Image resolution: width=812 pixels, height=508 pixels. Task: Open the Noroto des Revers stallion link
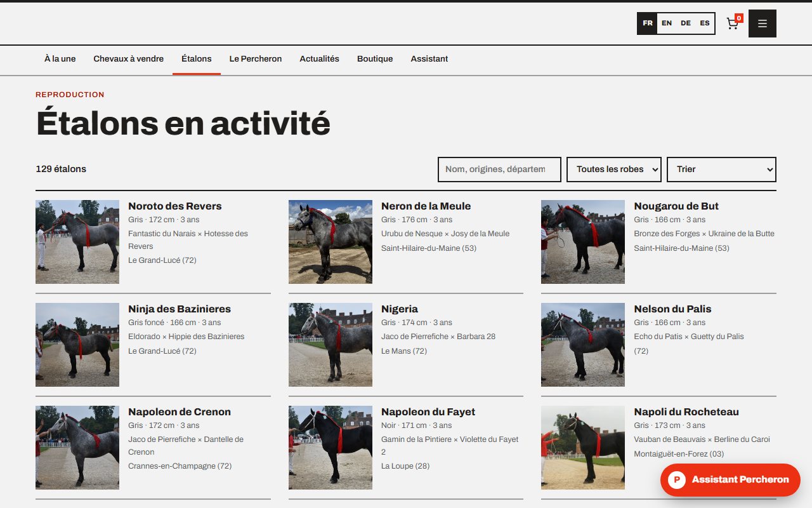pos(175,206)
